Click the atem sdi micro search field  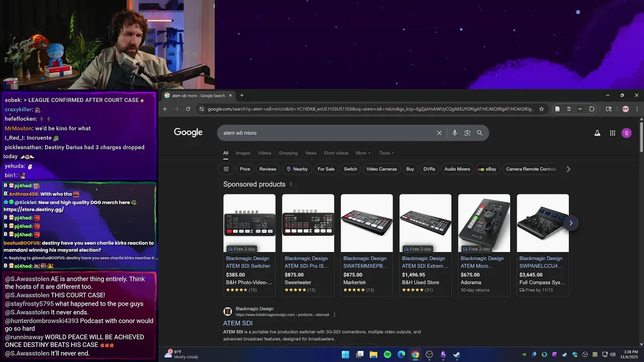pos(327,133)
